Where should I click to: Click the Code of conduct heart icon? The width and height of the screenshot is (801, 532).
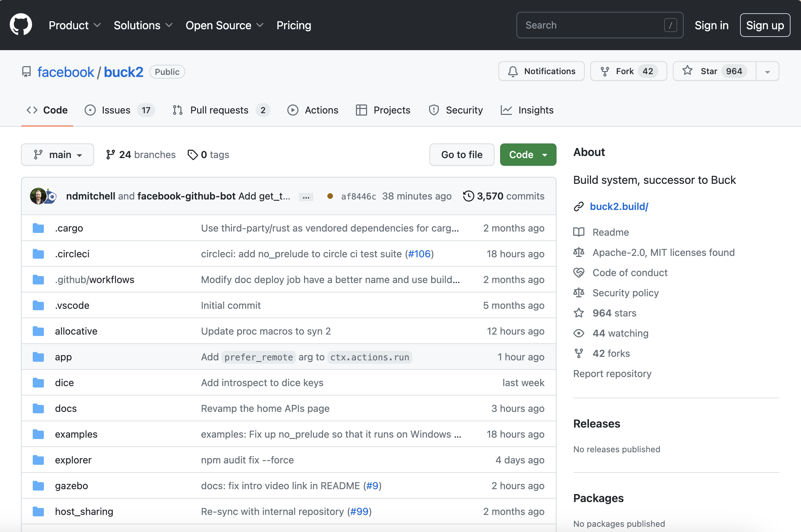pyautogui.click(x=579, y=273)
